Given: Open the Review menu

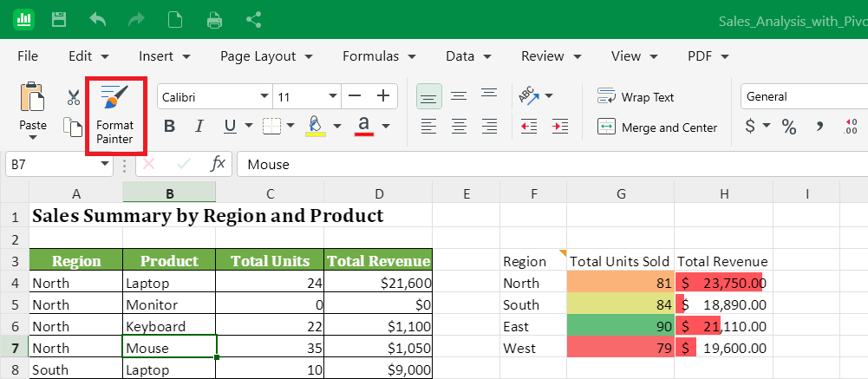Looking at the screenshot, I should [x=551, y=56].
